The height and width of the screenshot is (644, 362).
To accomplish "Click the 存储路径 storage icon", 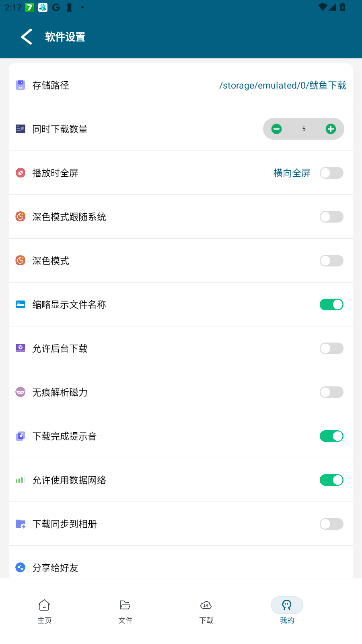I will point(21,85).
